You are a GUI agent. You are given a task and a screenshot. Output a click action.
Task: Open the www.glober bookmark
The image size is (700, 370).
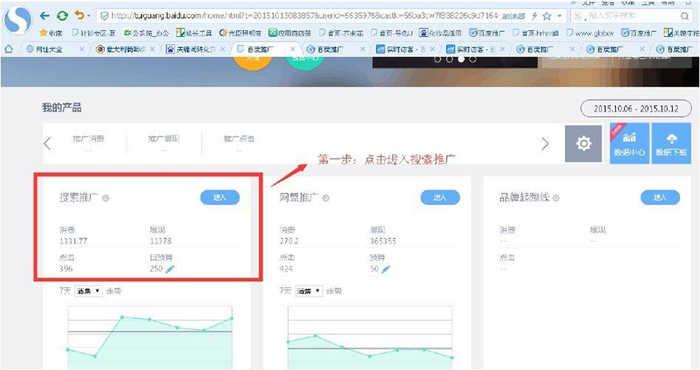(x=590, y=33)
